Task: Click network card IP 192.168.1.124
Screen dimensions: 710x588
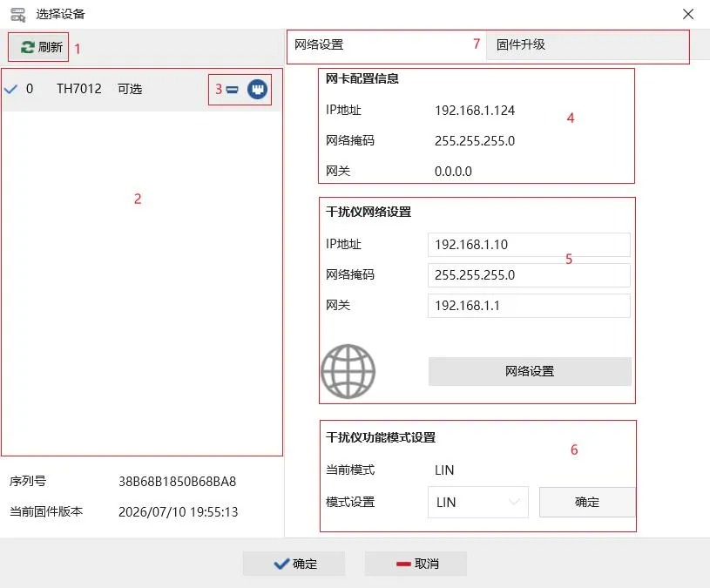Action: click(x=475, y=111)
